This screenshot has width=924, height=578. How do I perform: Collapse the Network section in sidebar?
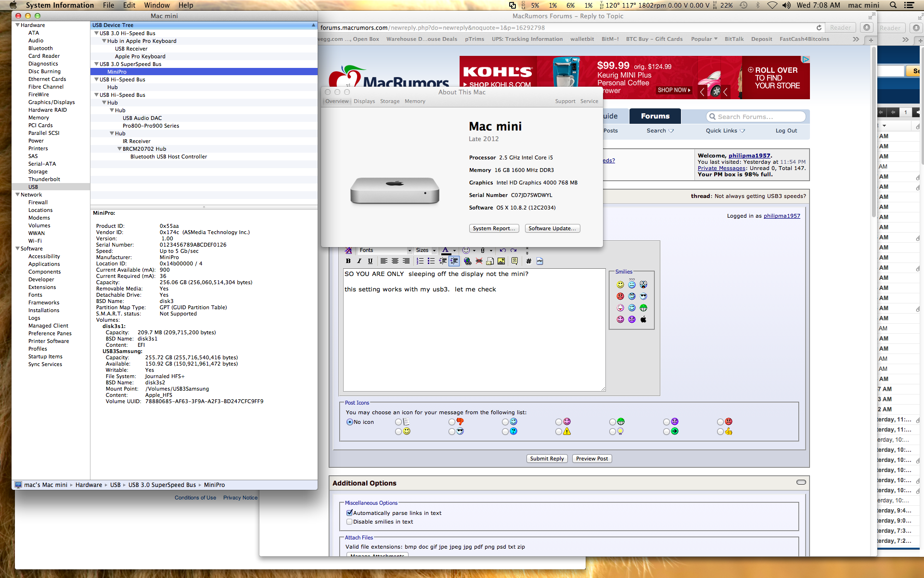tap(17, 195)
